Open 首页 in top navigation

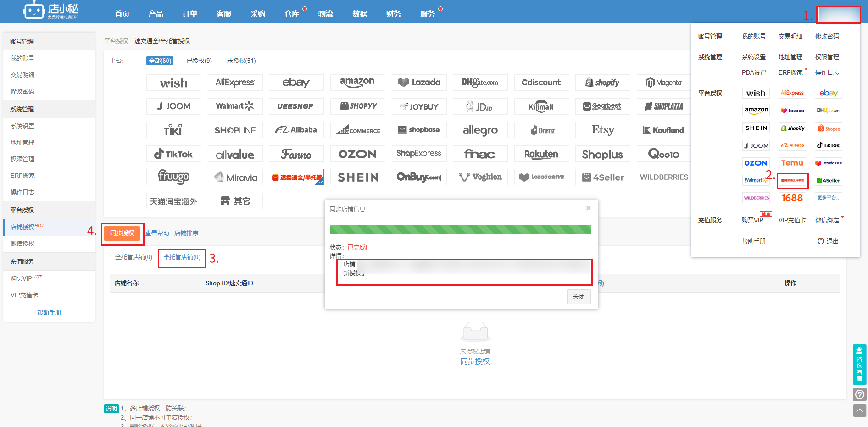click(x=122, y=14)
